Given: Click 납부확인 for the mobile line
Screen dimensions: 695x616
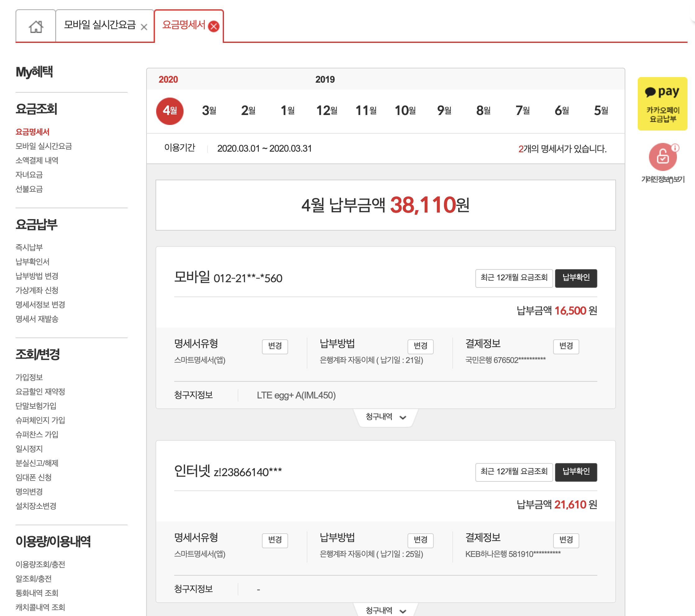Looking at the screenshot, I should pos(576,278).
